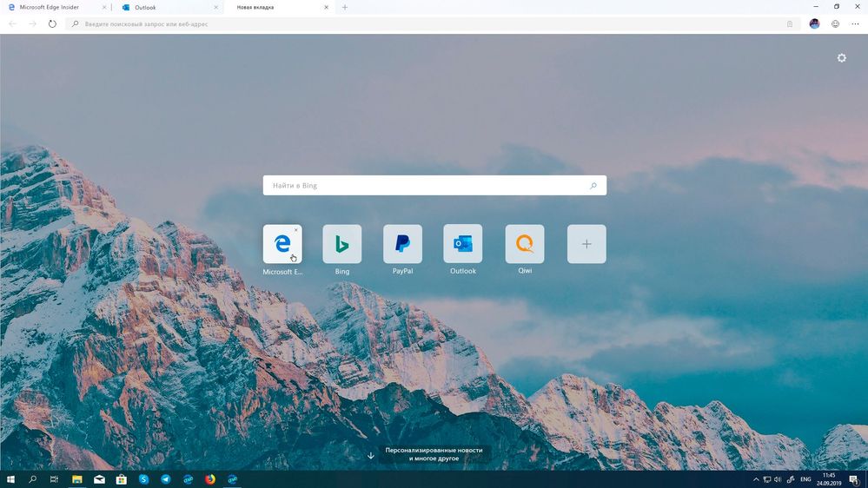Viewport: 868px width, 488px height.
Task: Show hidden system tray icons
Action: (x=756, y=479)
